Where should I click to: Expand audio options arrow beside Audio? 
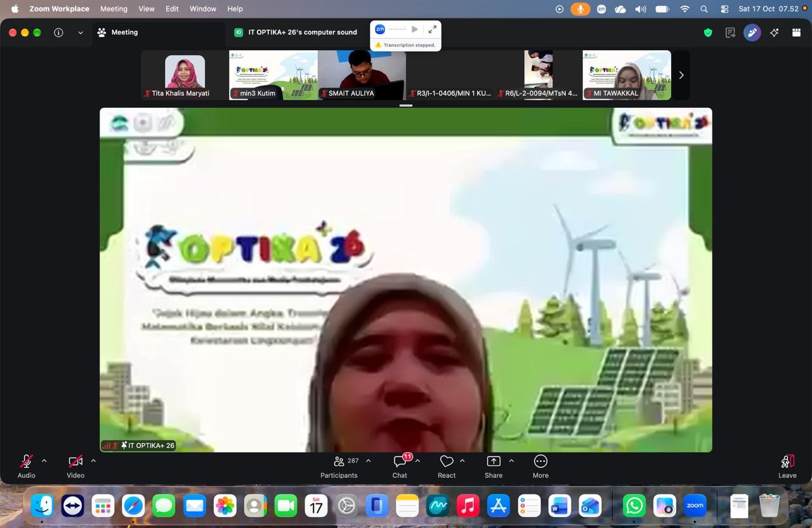point(44,461)
